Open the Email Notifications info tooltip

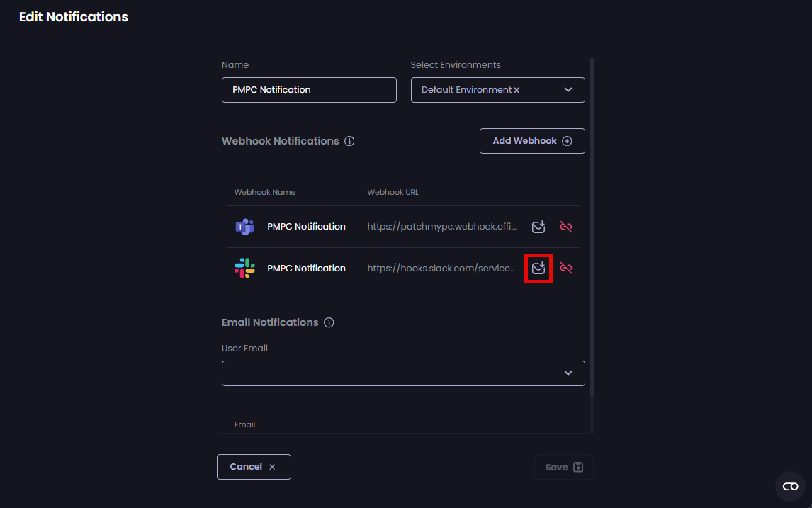pos(328,322)
